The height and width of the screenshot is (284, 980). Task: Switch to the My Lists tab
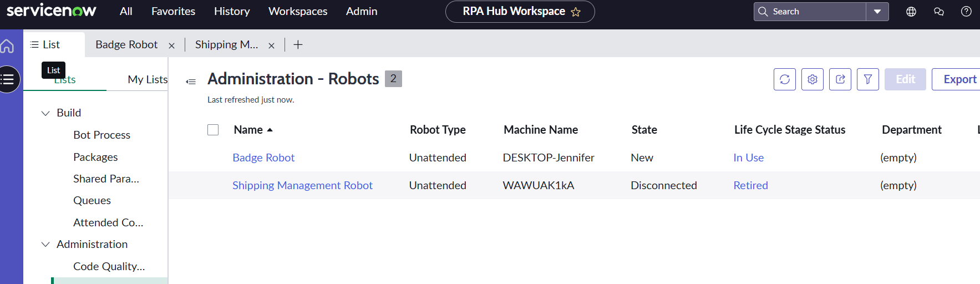(147, 79)
